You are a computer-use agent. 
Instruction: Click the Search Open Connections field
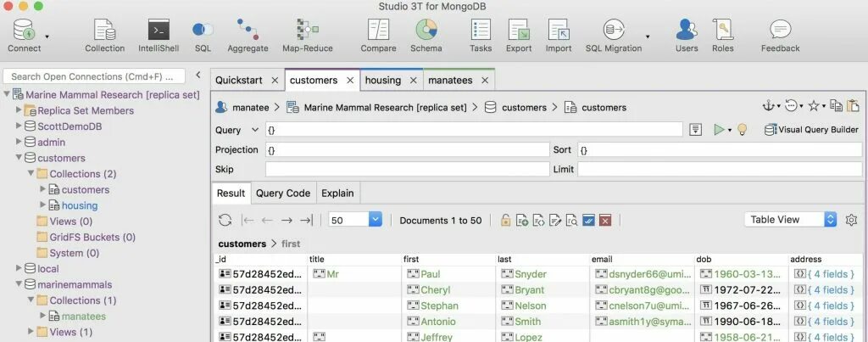click(x=95, y=76)
